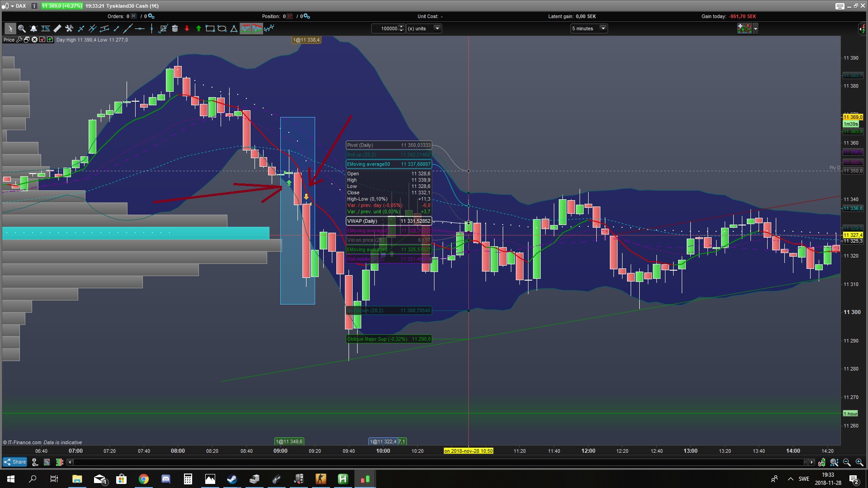Open the 5 minutes timeframe dropdown

(603, 28)
